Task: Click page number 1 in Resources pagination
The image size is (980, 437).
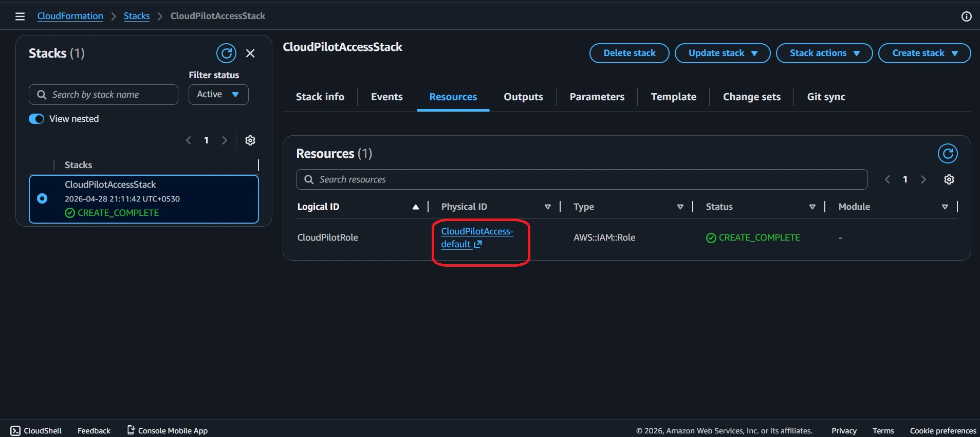Action: pyautogui.click(x=905, y=179)
